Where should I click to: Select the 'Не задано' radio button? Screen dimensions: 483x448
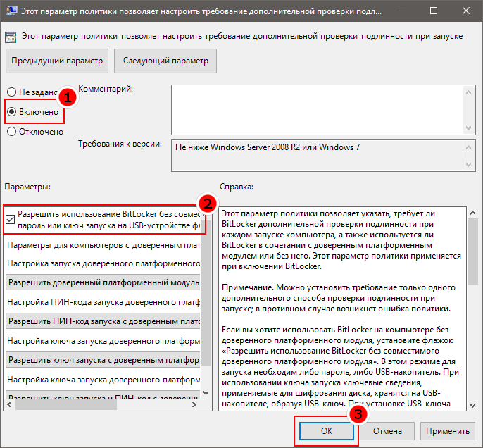pyautogui.click(x=12, y=92)
